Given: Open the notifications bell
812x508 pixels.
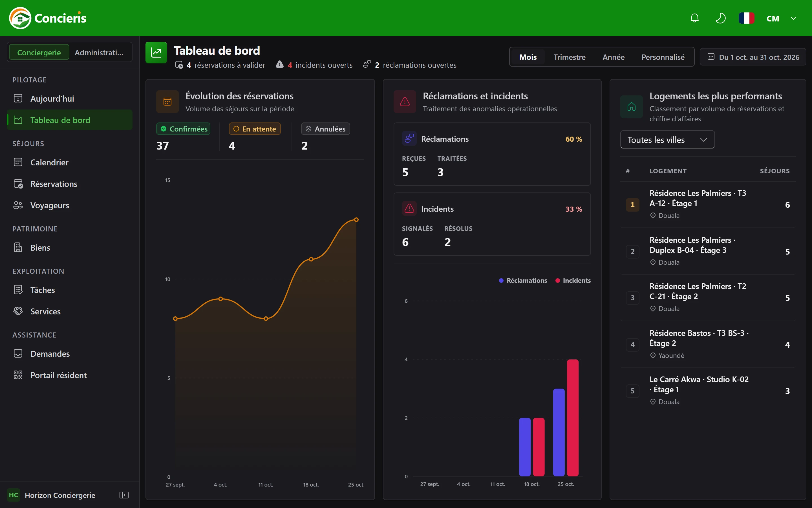Looking at the screenshot, I should pyautogui.click(x=694, y=18).
